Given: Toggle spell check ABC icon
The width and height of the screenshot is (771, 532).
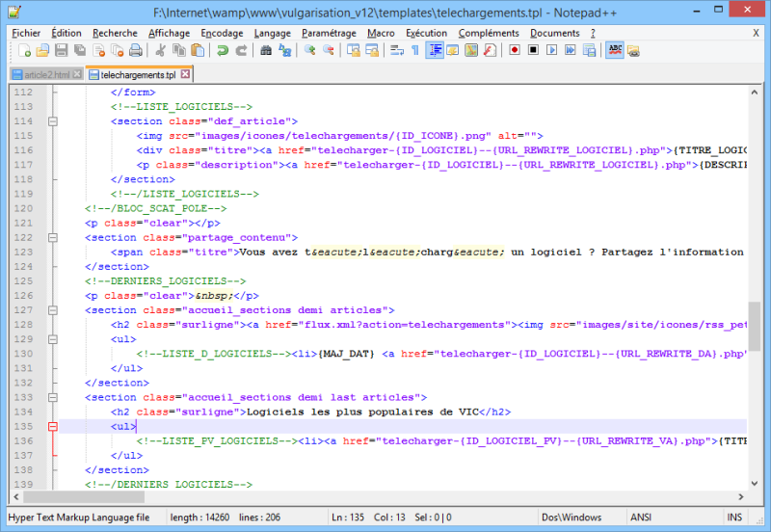Looking at the screenshot, I should 615,50.
